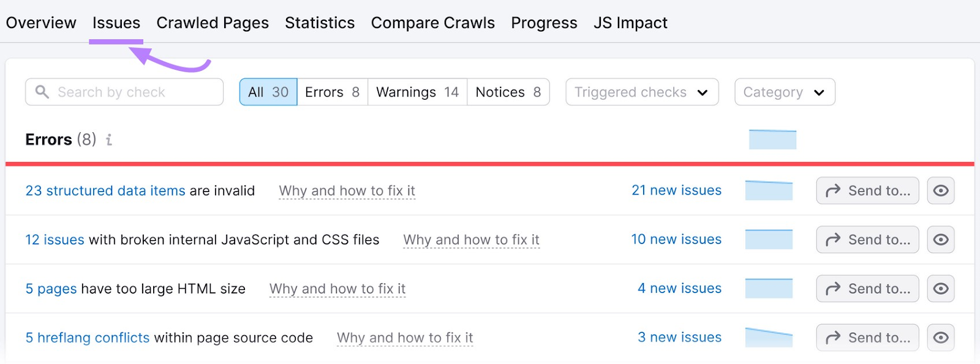Open the Warnings 14 filter
980x364 pixels.
417,92
